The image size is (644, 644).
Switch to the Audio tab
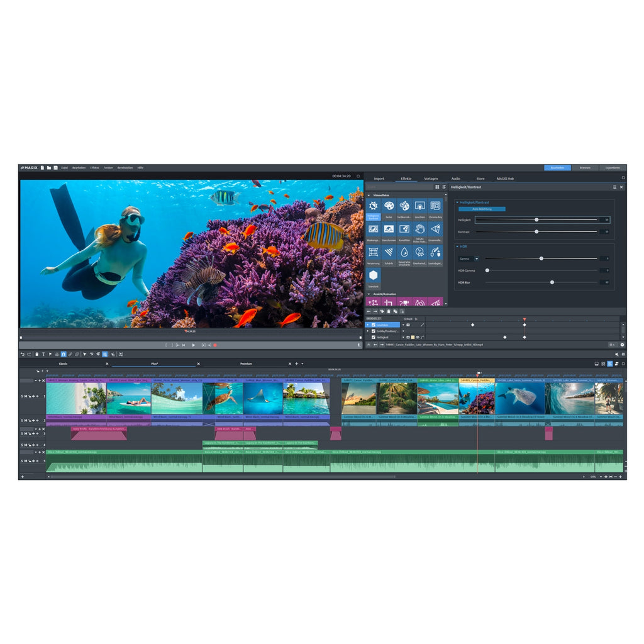455,179
